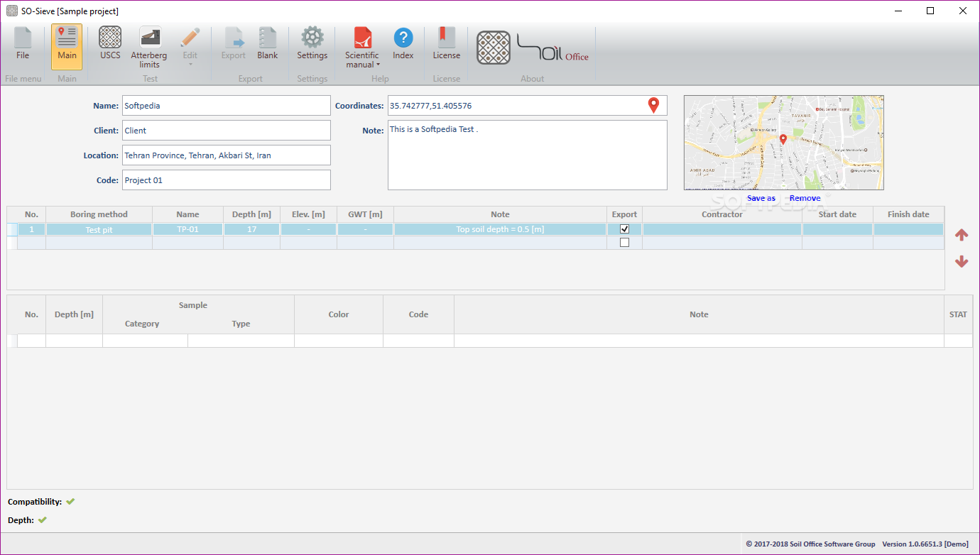980x555 pixels.
Task: Click the Contractor column header
Action: pos(722,214)
